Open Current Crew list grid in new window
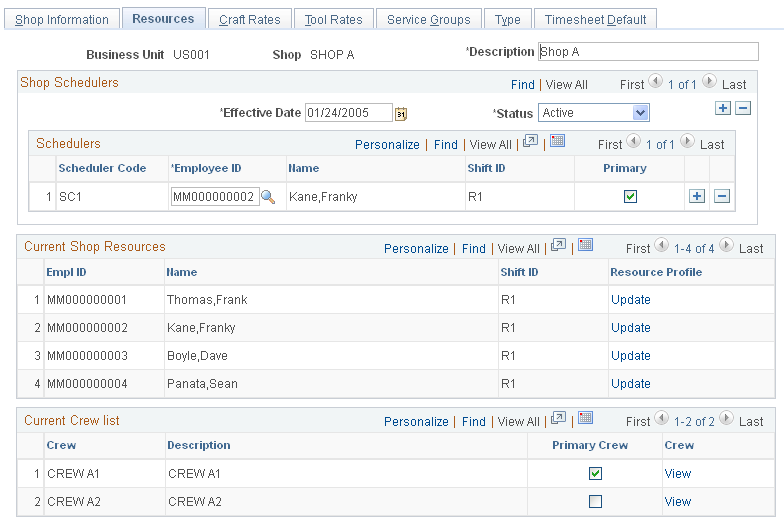 pos(558,418)
